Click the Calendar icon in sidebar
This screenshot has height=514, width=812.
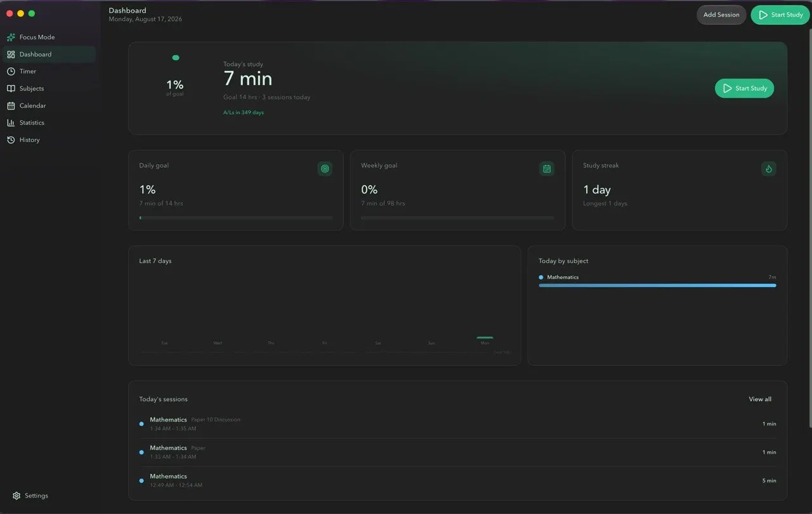point(11,106)
